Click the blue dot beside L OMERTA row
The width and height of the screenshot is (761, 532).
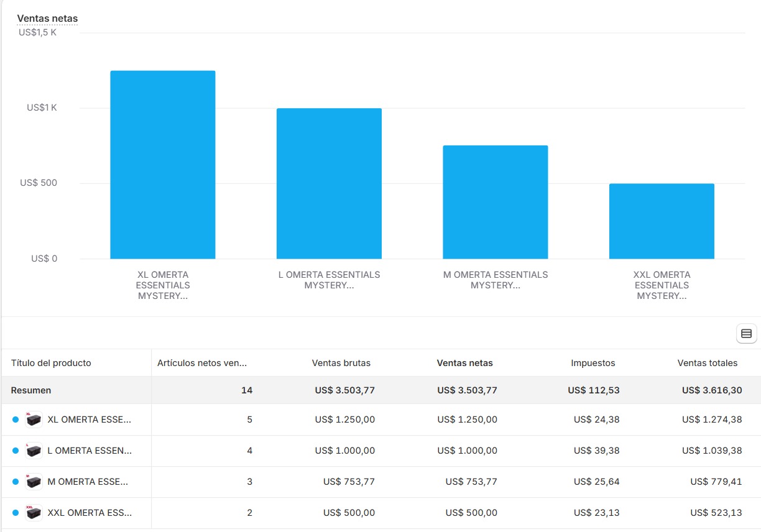point(16,451)
